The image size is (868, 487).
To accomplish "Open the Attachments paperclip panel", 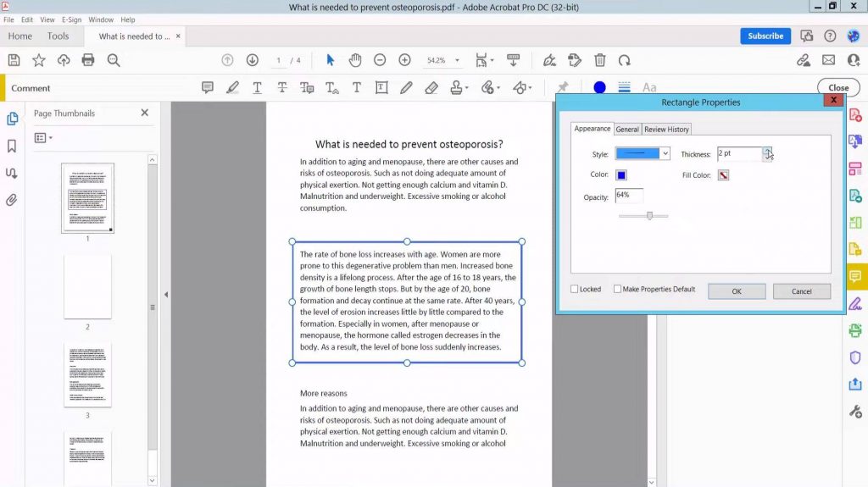I will pos(12,200).
